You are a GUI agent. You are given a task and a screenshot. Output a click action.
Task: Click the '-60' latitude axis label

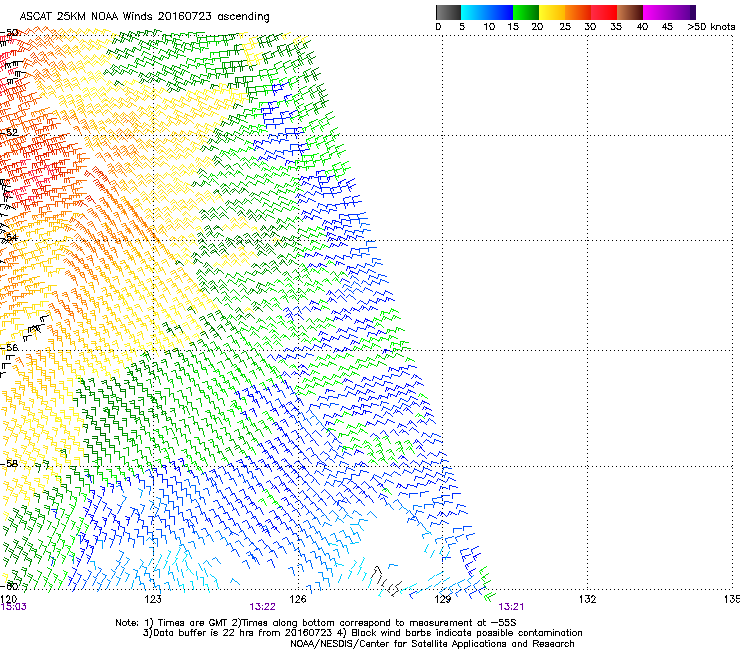click(x=9, y=586)
